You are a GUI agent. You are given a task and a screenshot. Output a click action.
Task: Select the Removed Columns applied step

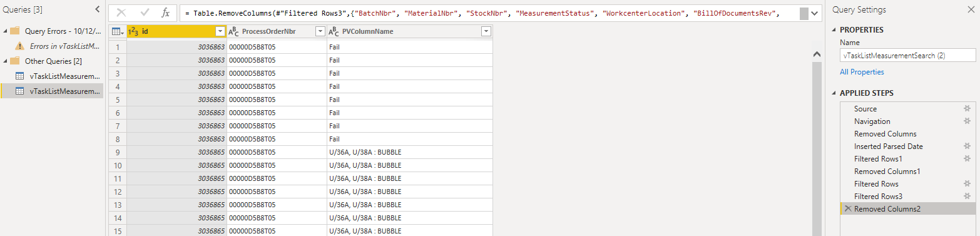coord(908,133)
